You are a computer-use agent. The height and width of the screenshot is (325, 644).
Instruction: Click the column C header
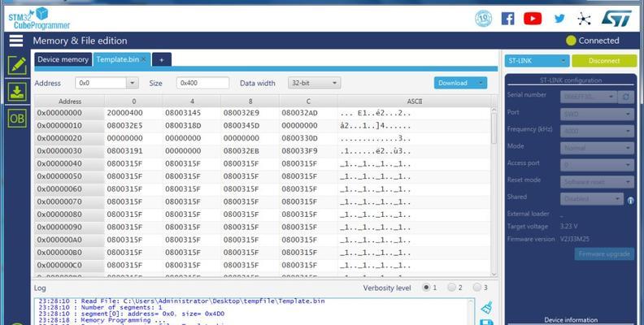pyautogui.click(x=308, y=102)
